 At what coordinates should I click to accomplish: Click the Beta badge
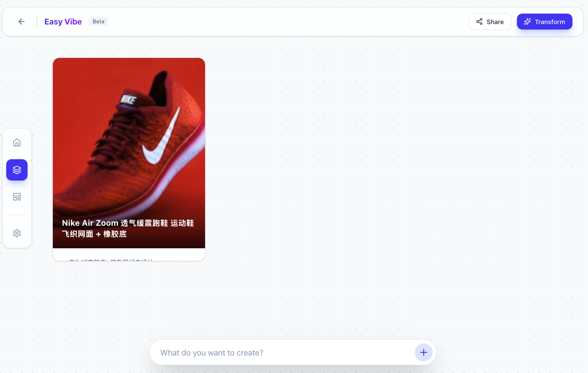point(98,22)
